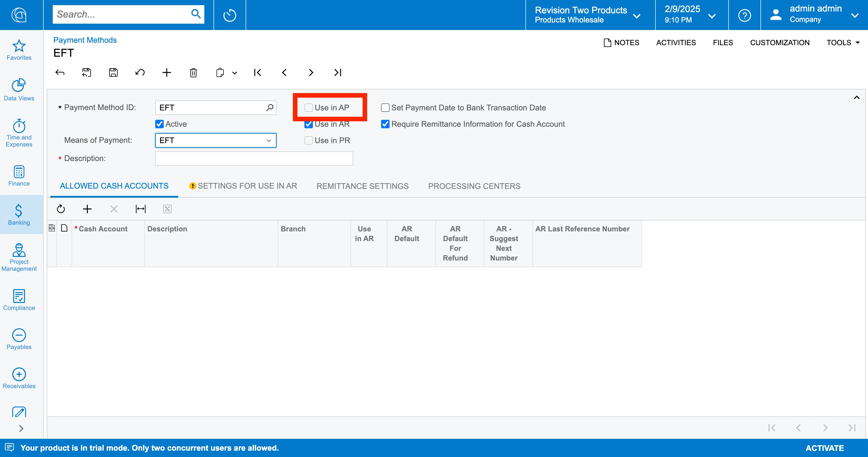Open the Banking workspace in sidebar
Screen dimensions: 868x457
[19, 214]
